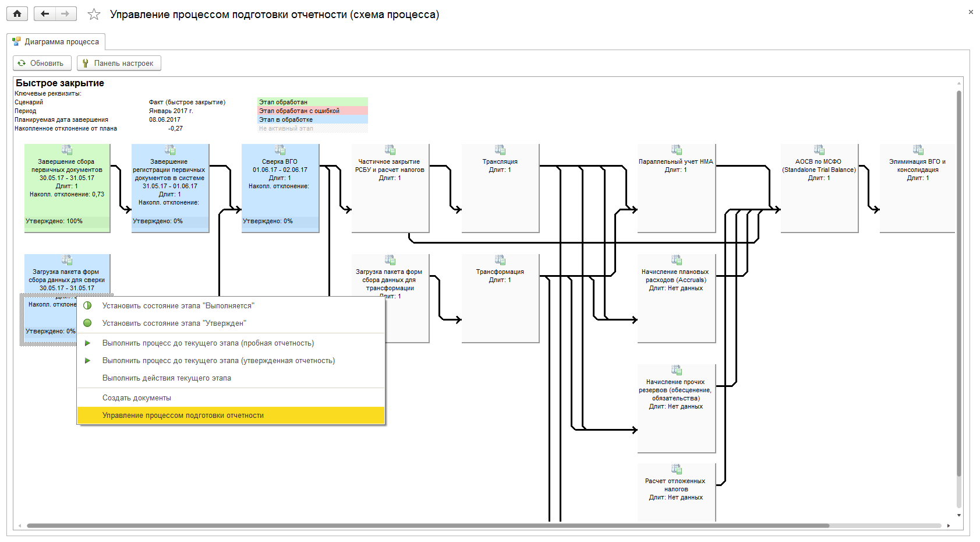Go forward with the right arrow

click(65, 14)
